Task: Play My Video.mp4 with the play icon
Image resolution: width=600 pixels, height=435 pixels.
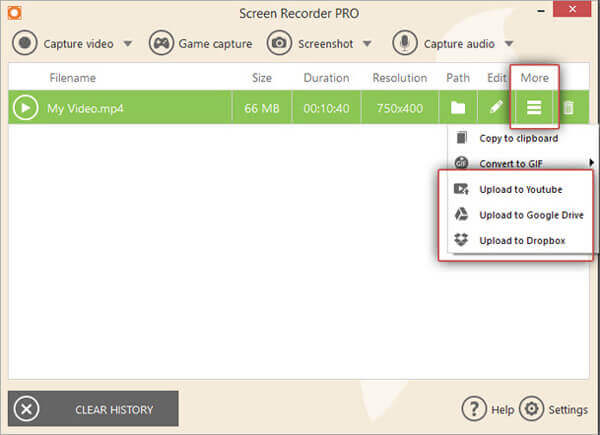Action: coord(25,108)
